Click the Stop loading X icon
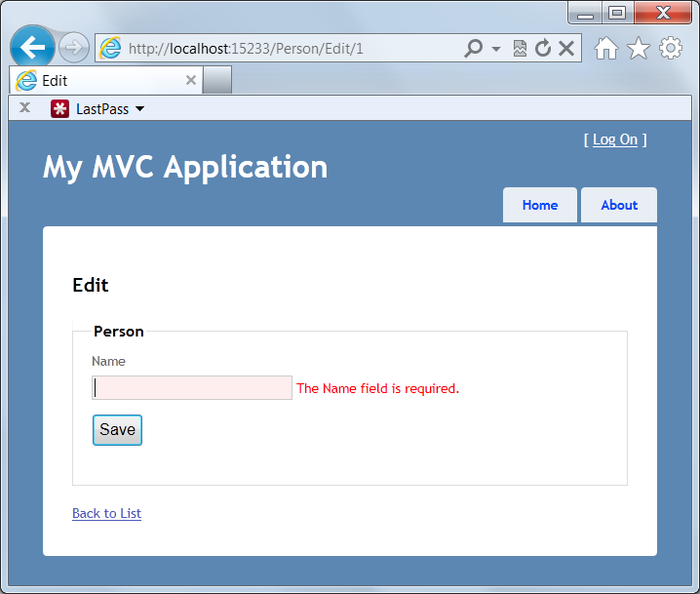Viewport: 700px width, 594px height. click(x=565, y=49)
